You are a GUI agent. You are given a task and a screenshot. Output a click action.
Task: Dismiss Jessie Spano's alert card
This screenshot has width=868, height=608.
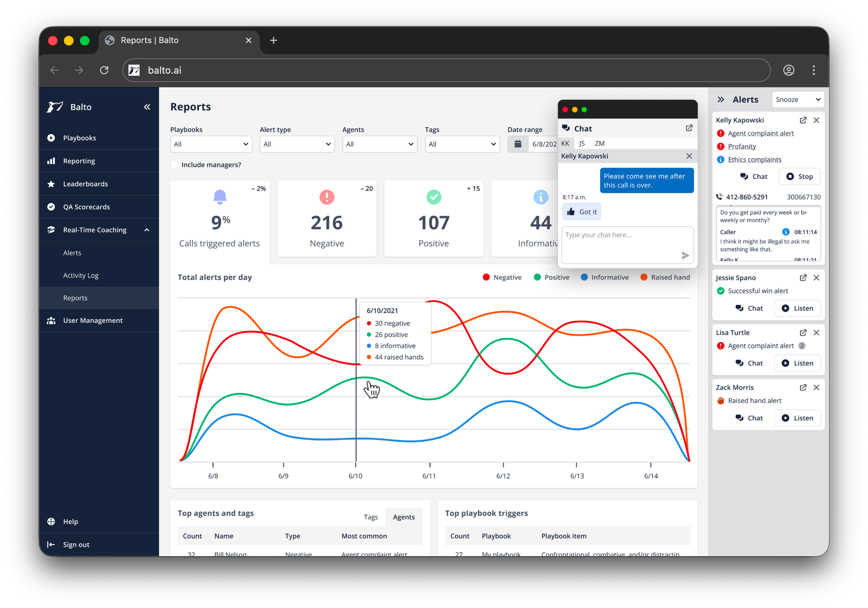[x=816, y=278]
